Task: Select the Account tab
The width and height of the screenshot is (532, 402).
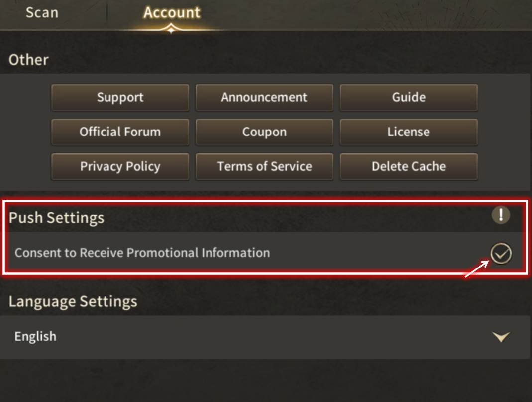Action: tap(172, 13)
